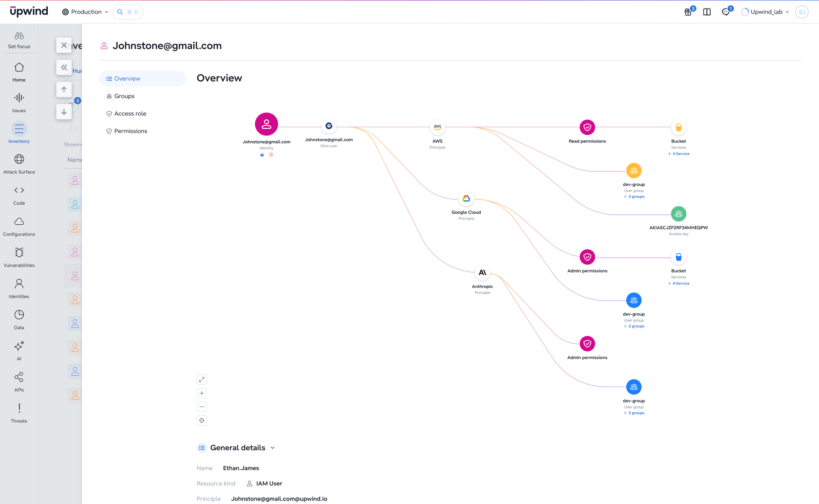Open the gift notifications icon
Image resolution: width=819 pixels, height=504 pixels.
pyautogui.click(x=688, y=12)
